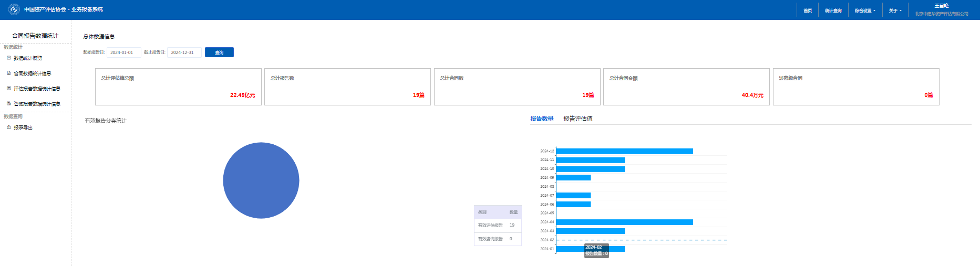The width and height of the screenshot is (980, 267).
Task: Open 统计查询 in top navigation
Action: [x=833, y=10]
